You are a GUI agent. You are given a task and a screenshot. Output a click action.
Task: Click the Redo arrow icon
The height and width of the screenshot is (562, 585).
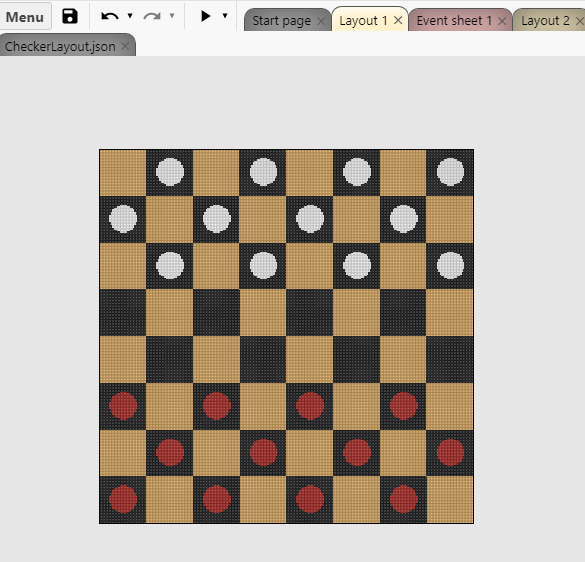pyautogui.click(x=152, y=16)
